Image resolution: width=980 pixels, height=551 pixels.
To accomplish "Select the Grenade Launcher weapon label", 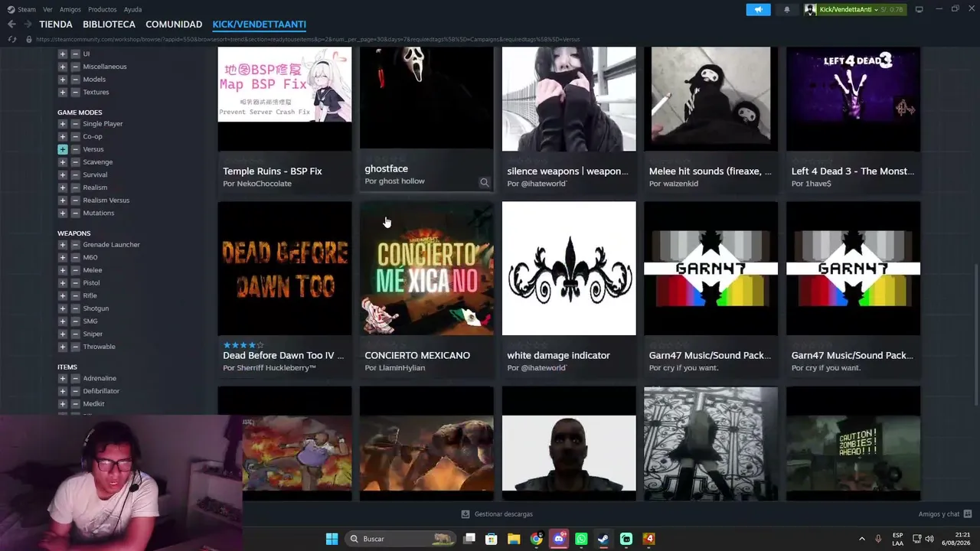I will point(111,245).
